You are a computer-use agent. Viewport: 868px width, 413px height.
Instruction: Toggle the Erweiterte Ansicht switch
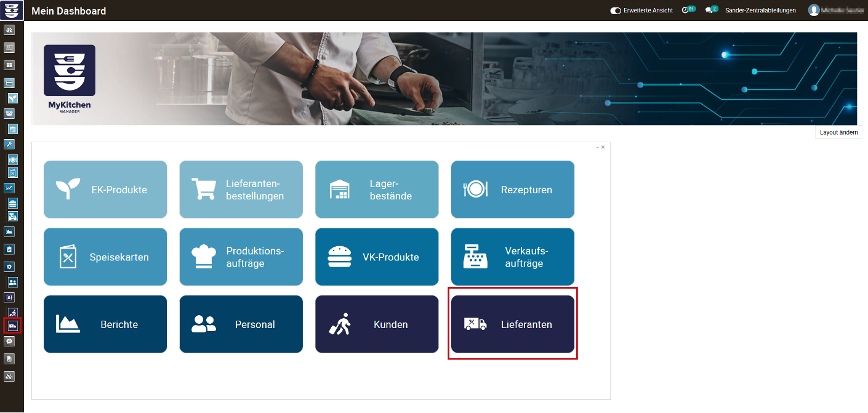tap(616, 10)
